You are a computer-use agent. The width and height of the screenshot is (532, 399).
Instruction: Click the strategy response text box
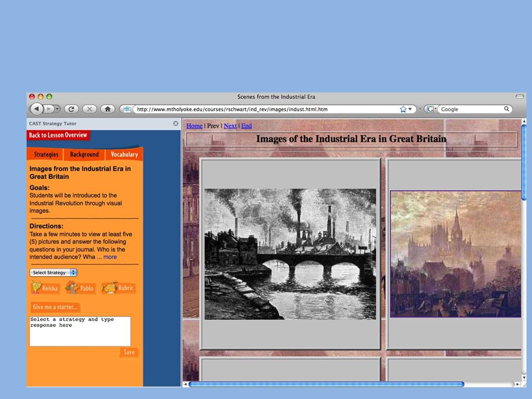[x=80, y=331]
